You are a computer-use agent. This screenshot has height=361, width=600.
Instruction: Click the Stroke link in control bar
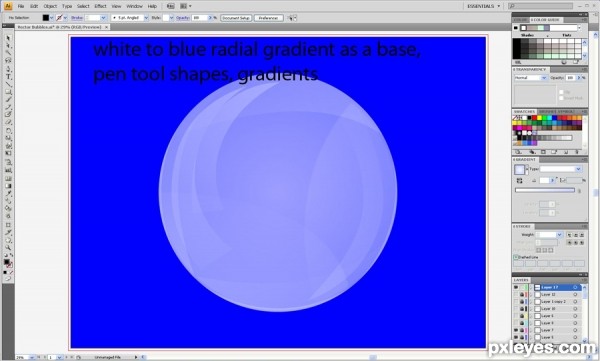[77, 18]
